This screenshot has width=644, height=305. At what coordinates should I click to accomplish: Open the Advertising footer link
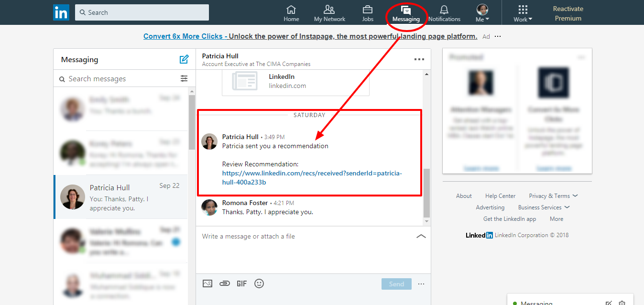[490, 207]
